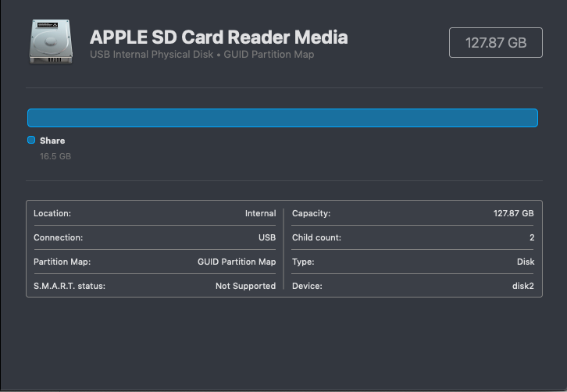Click the 127.87 GB value in the Capacity row

[x=514, y=213]
